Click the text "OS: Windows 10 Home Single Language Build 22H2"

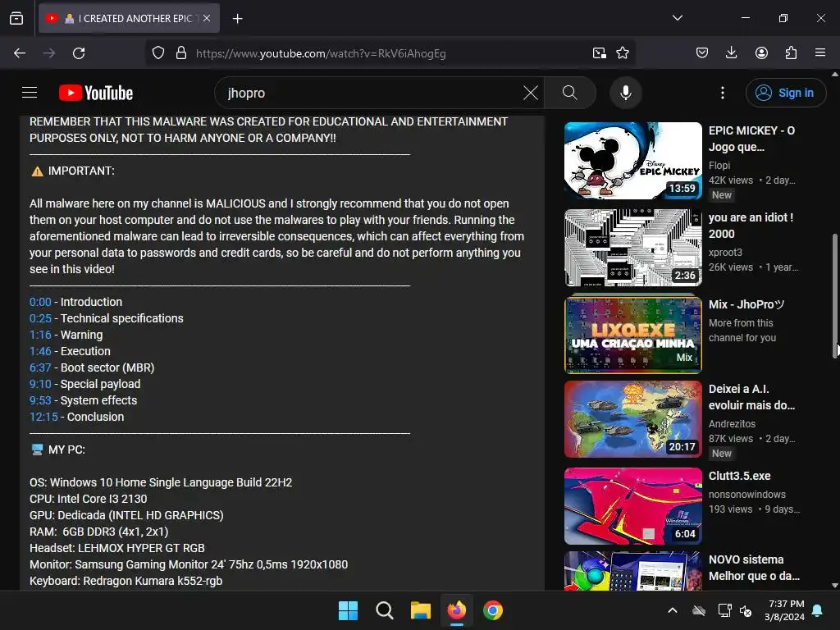pos(161,482)
